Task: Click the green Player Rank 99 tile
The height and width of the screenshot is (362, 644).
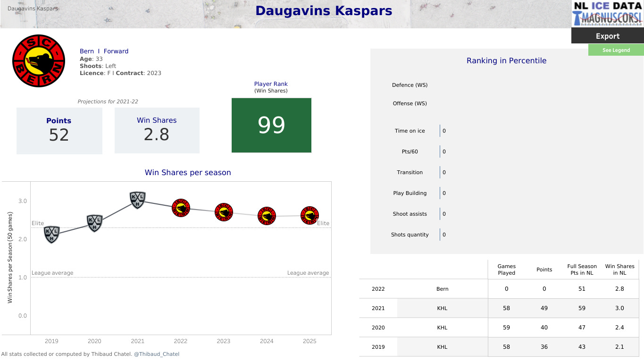Action: 271,125
